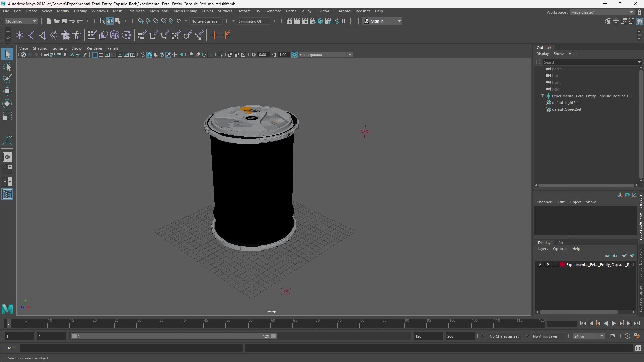Open the Script Editor icon
This screenshot has width=644, height=362.
point(638,348)
